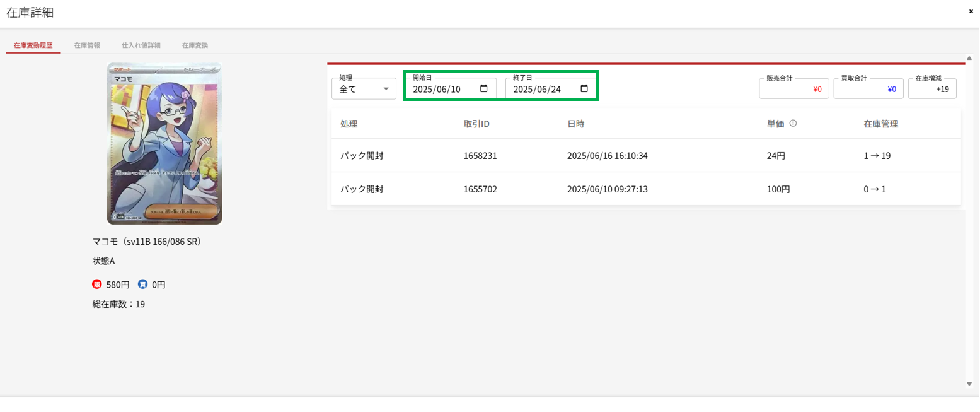Click the 0円 buy price

coord(159,285)
